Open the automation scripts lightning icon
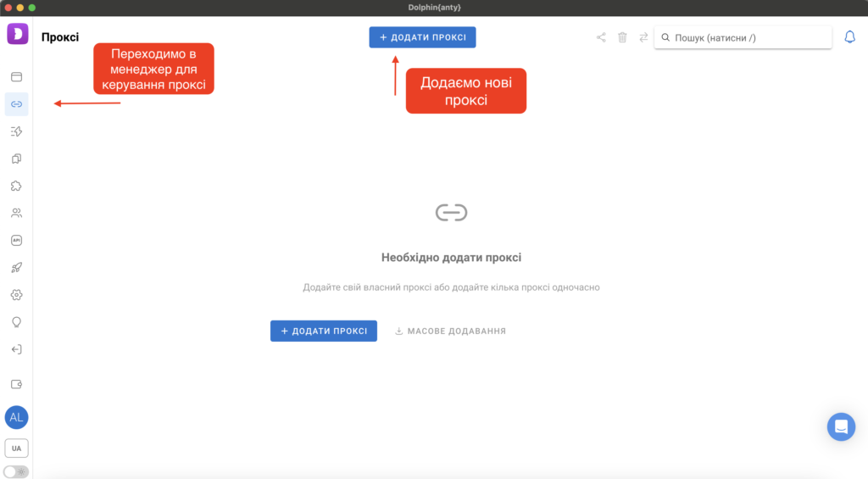Viewport: 868px width, 479px height. pos(16,131)
